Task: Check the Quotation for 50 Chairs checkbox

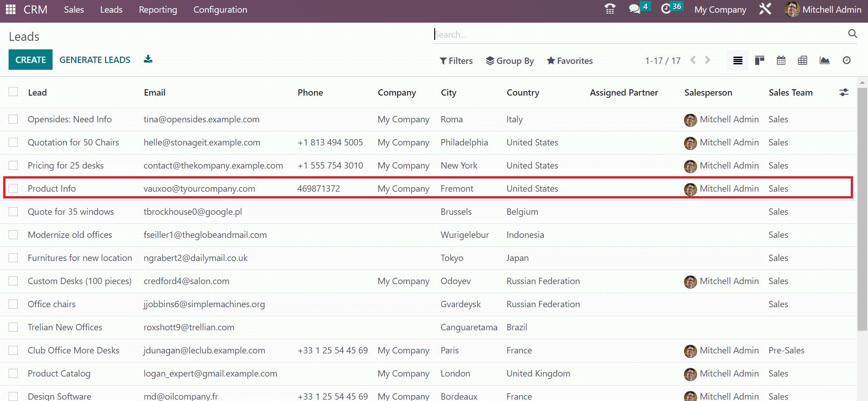Action: point(13,142)
